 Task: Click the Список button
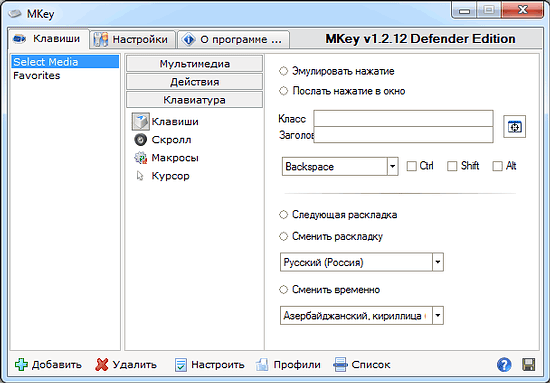(362, 365)
